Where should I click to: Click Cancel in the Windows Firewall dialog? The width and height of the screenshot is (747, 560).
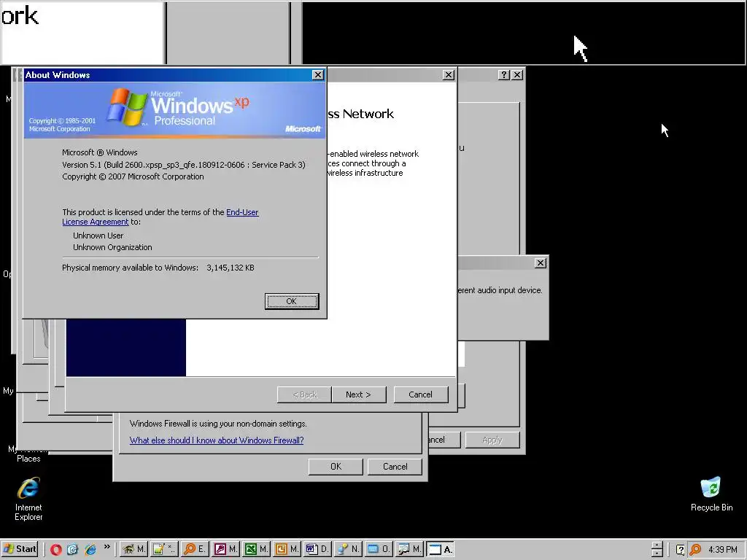point(395,467)
